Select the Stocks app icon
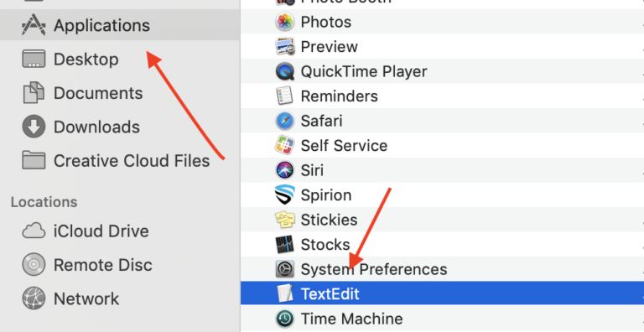 (x=284, y=245)
